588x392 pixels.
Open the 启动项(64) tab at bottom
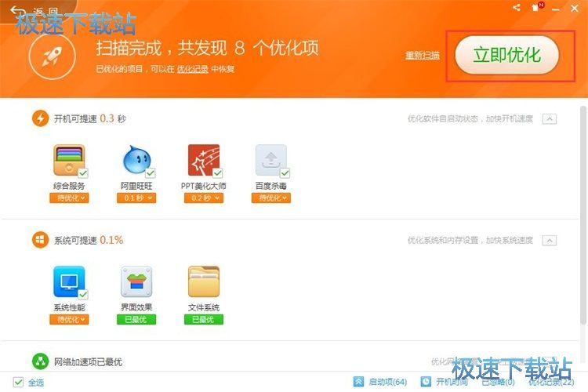(380, 382)
